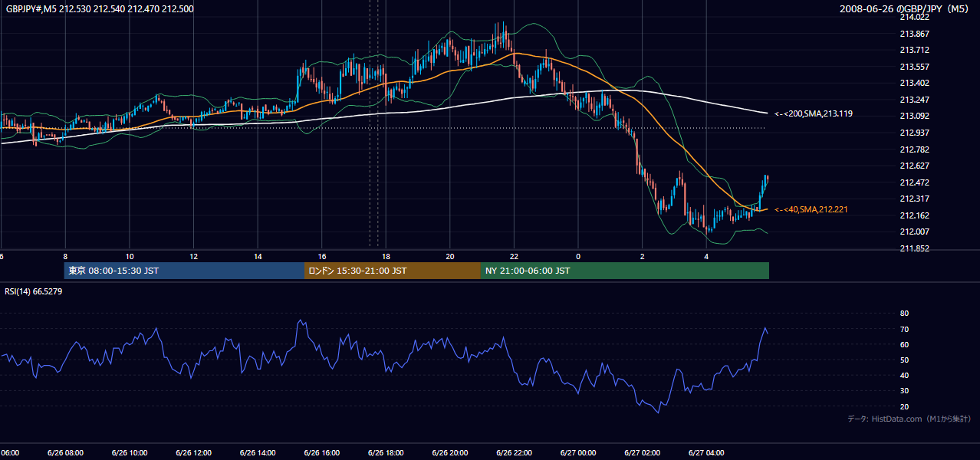Image resolution: width=980 pixels, height=460 pixels.
Task: Click the GBPJPY#,M5 chart title
Action: click(x=99, y=8)
